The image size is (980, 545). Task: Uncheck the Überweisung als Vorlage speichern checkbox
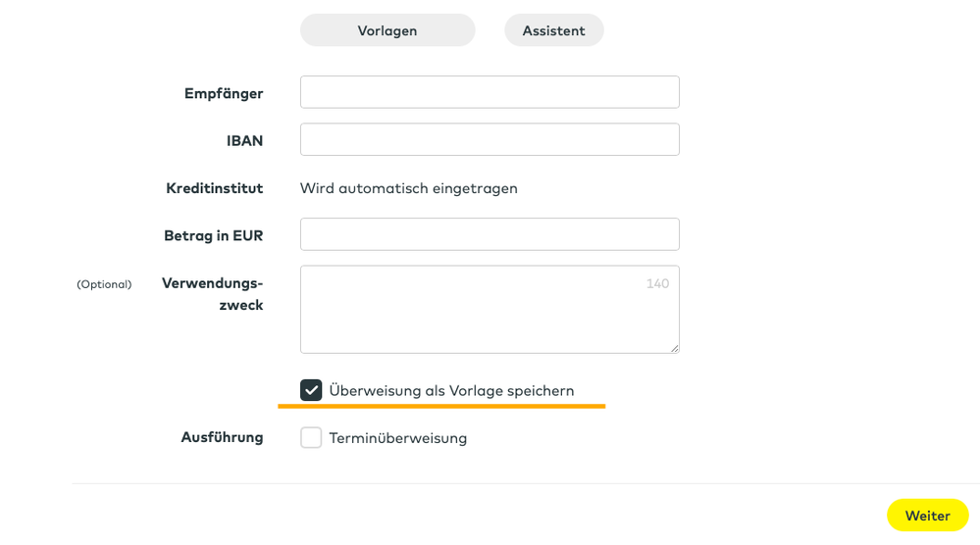tap(311, 390)
